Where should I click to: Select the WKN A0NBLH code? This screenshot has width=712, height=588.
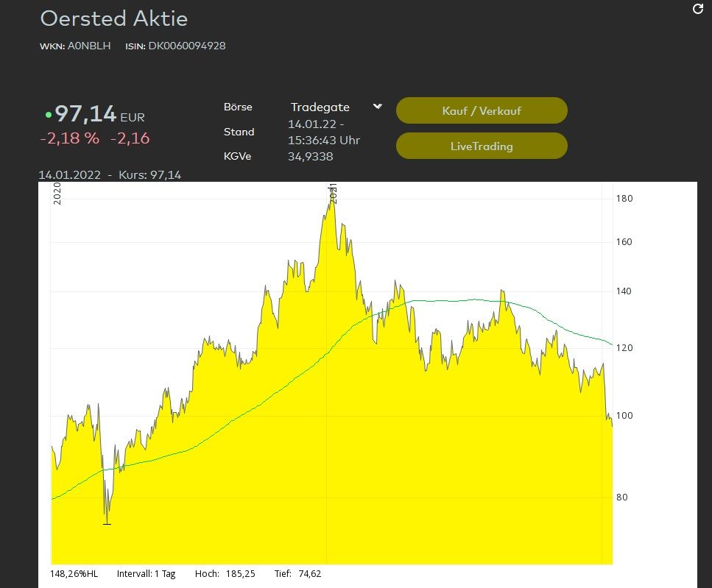88,46
